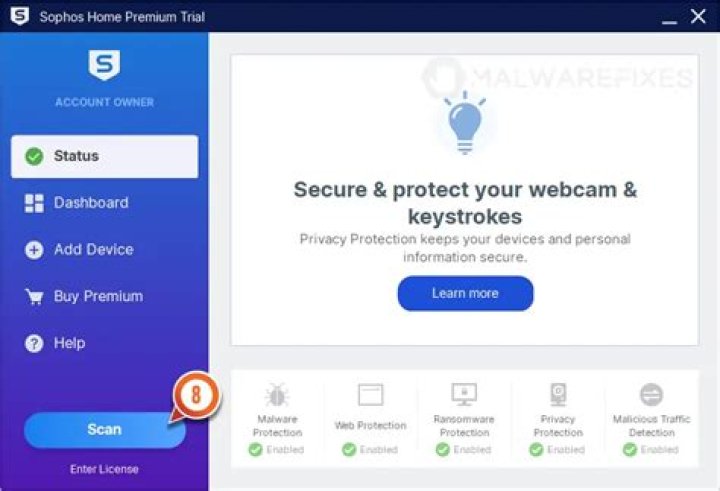
Task: Click the Learn more button
Action: (x=465, y=293)
